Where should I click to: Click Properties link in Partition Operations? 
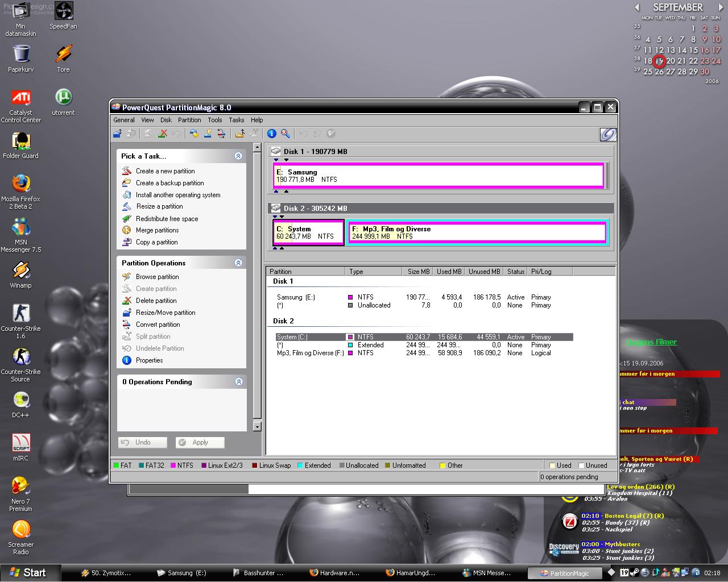click(149, 360)
